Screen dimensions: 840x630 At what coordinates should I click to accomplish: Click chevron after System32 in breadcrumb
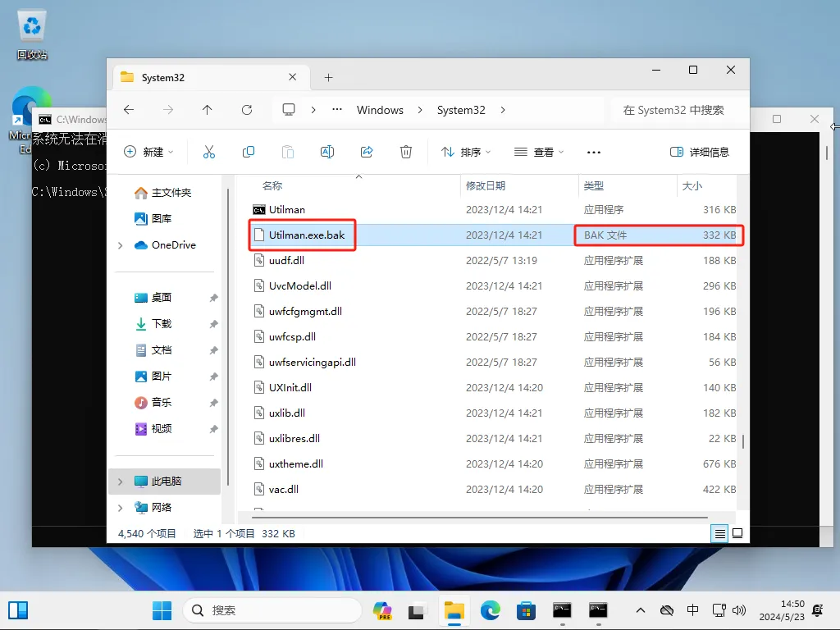tap(503, 110)
